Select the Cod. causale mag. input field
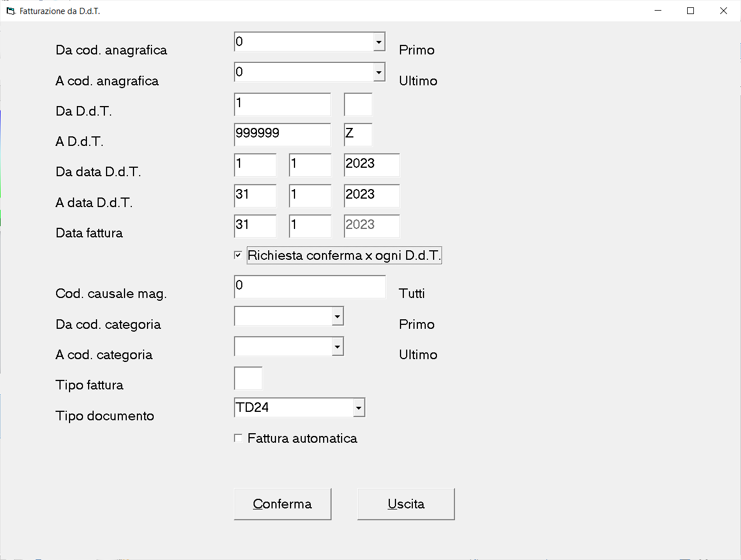741x560 pixels. coord(310,287)
